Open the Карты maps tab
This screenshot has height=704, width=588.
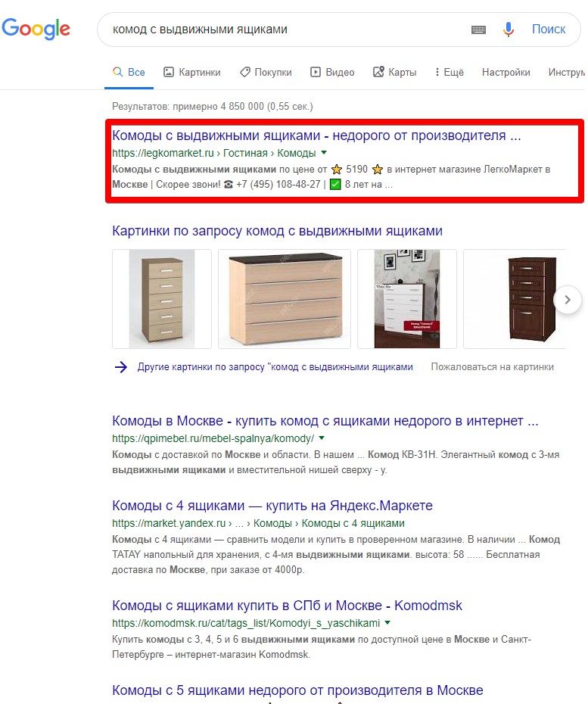(x=394, y=72)
